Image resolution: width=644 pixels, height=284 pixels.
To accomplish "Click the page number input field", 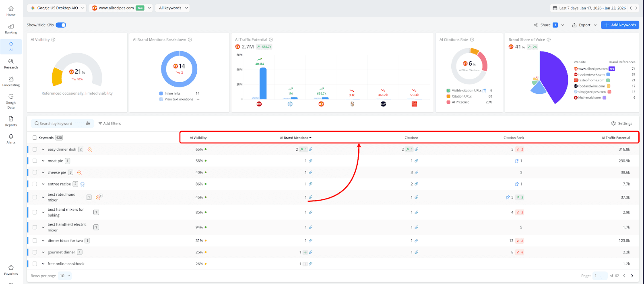I will 600,276.
